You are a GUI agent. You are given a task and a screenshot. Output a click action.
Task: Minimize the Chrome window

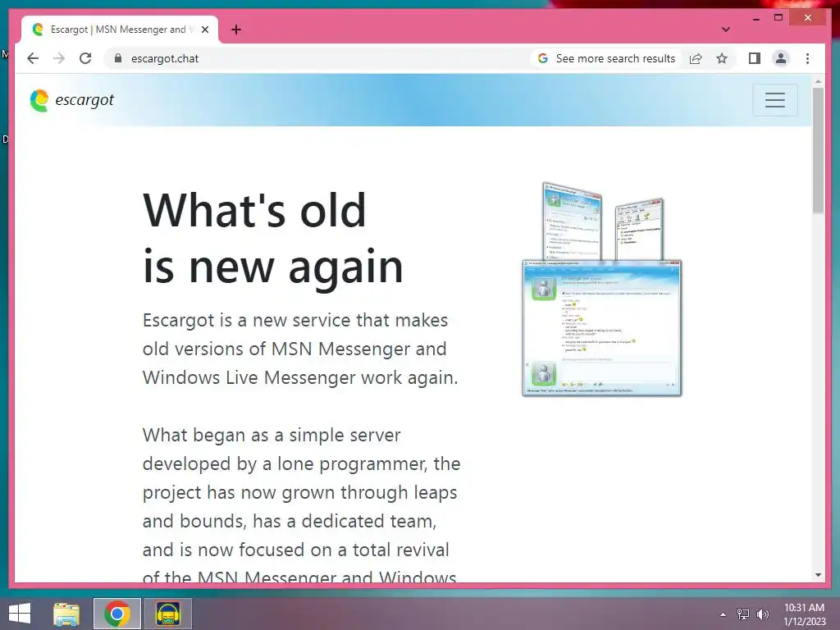[x=756, y=18]
